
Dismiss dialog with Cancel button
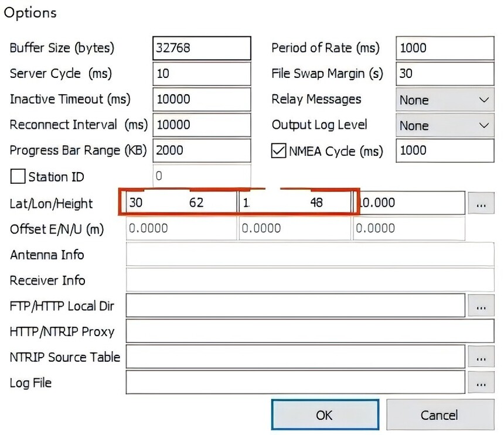point(440,415)
